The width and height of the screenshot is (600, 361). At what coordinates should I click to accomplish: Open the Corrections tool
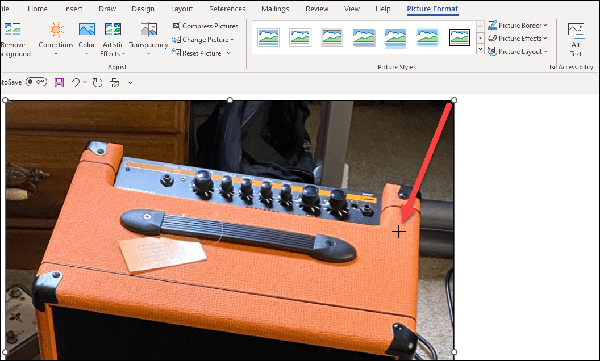(56, 39)
